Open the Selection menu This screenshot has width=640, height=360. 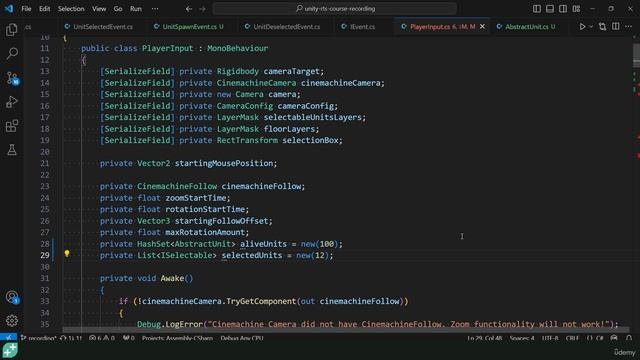tap(71, 9)
